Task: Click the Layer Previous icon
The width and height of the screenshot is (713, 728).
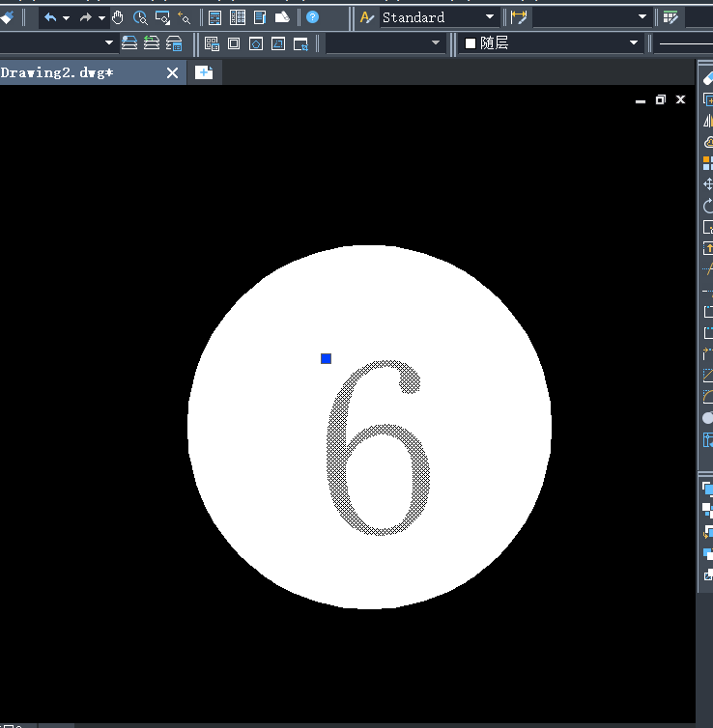Action: [x=152, y=43]
